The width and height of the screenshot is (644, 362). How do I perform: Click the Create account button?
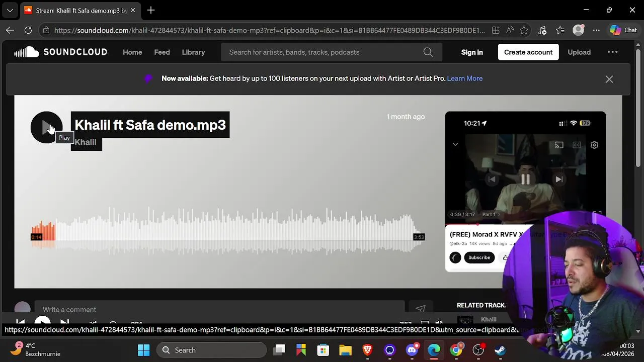(528, 52)
